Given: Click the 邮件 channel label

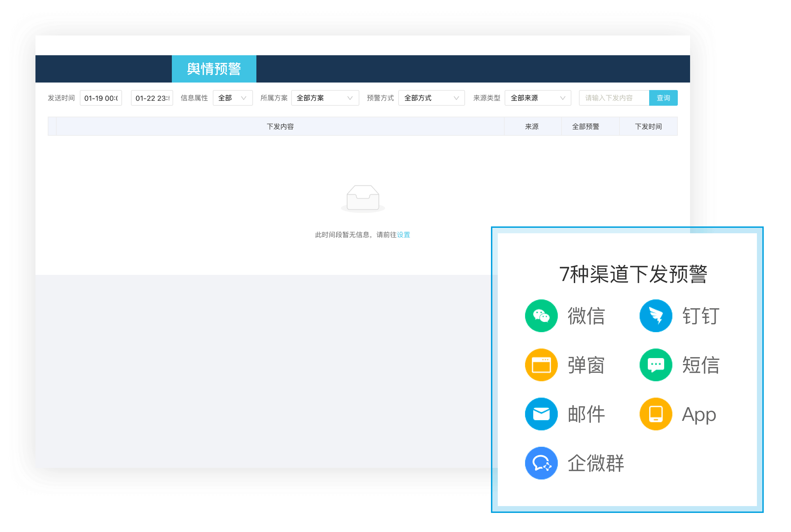Looking at the screenshot, I should click(x=586, y=414).
